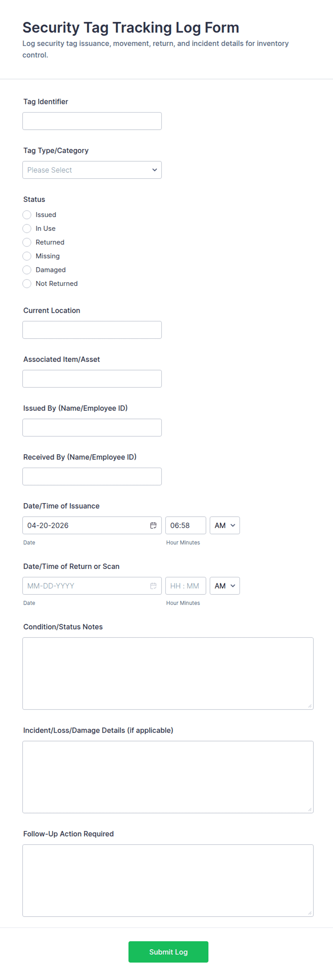Expand the issuance time AM/PM dropdown
333x980 pixels.
tap(225, 525)
